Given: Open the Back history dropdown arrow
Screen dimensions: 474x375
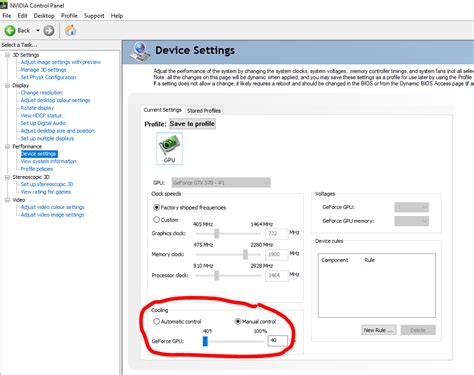Looking at the screenshot, I should [x=38, y=31].
